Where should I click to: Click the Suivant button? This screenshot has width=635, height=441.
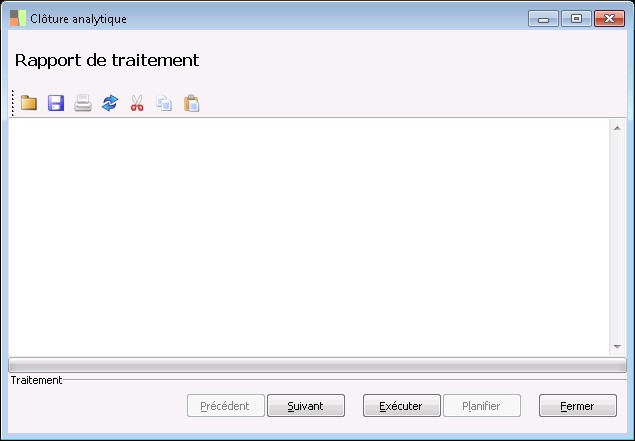pos(306,405)
